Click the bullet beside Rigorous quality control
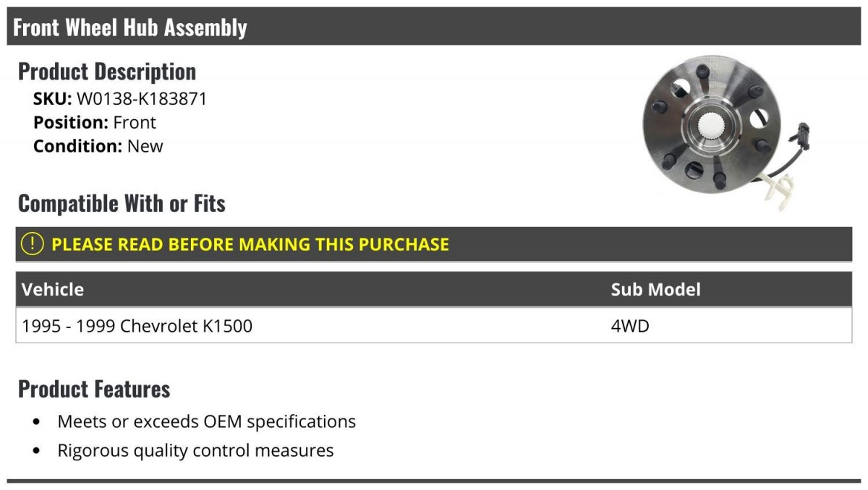 pyautogui.click(x=37, y=452)
